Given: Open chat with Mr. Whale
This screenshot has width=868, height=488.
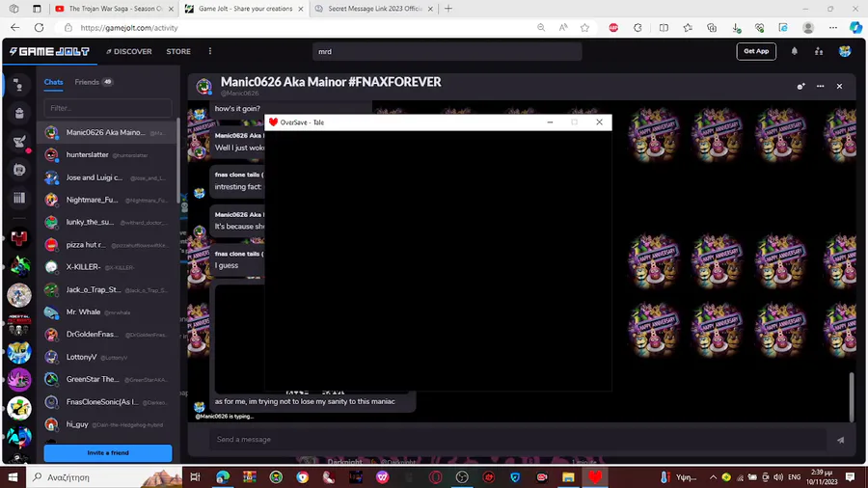Looking at the screenshot, I should pos(107,312).
